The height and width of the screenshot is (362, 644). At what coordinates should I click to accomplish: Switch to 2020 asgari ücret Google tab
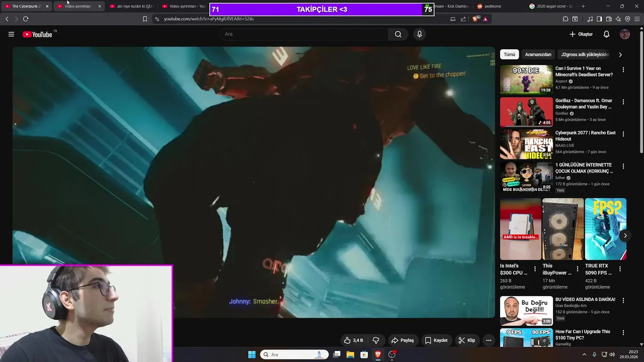point(551,6)
